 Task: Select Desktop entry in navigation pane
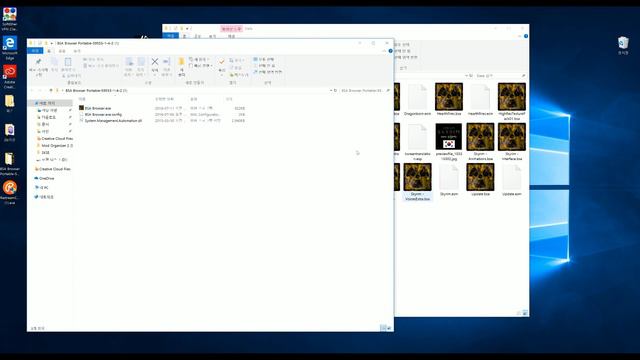pos(49,111)
